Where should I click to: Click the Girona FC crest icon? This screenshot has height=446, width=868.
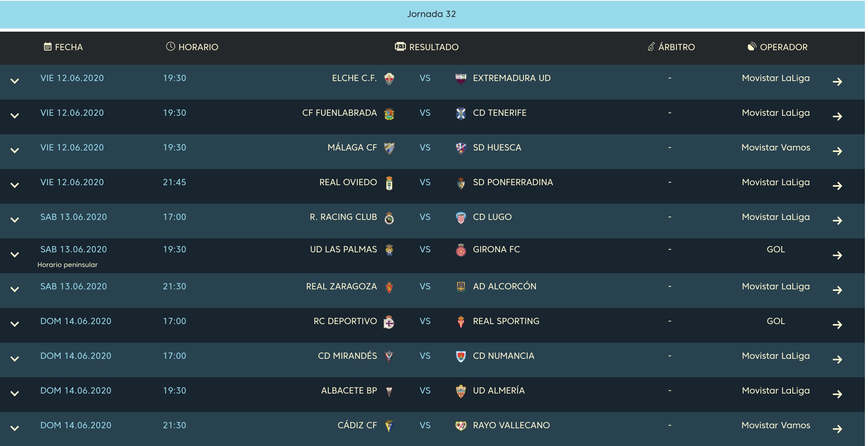pyautogui.click(x=461, y=250)
